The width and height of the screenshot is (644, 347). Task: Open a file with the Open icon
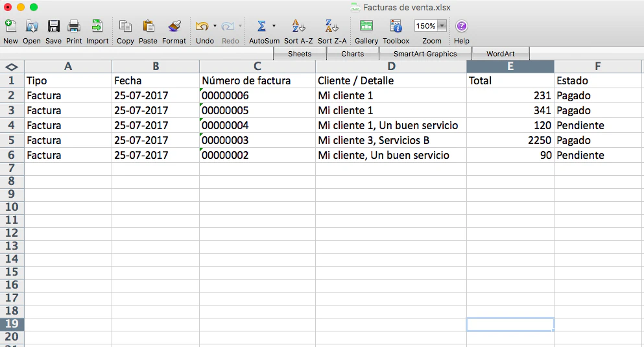point(32,27)
